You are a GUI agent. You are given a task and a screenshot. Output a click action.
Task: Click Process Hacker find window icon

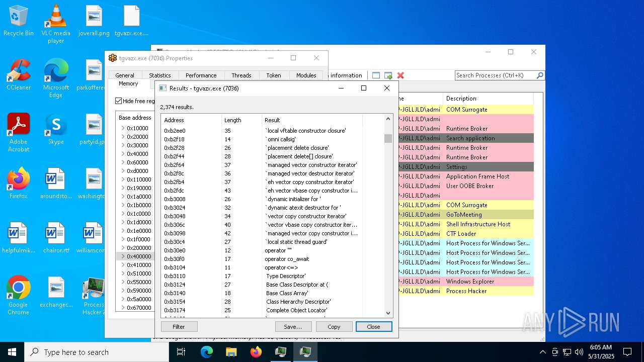376,75
